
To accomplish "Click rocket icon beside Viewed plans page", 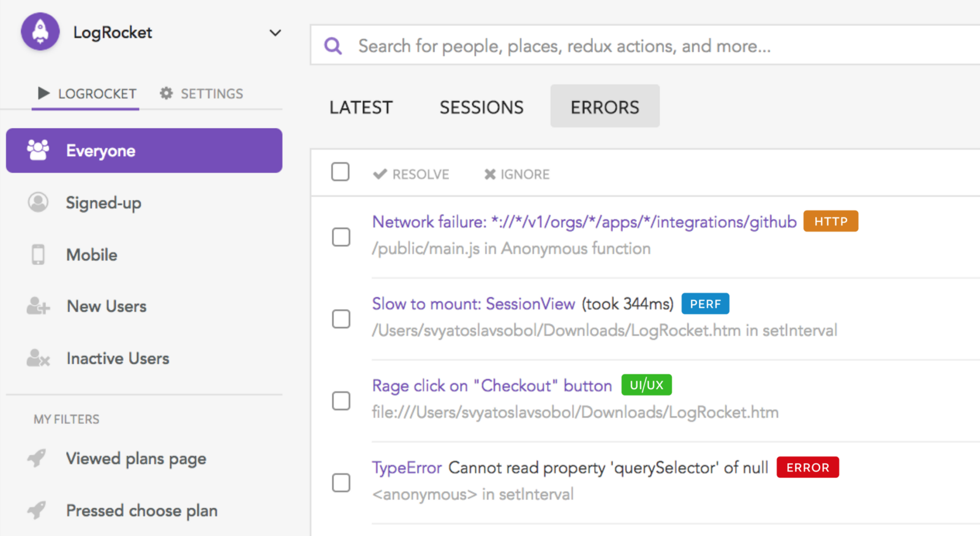I will tap(37, 458).
